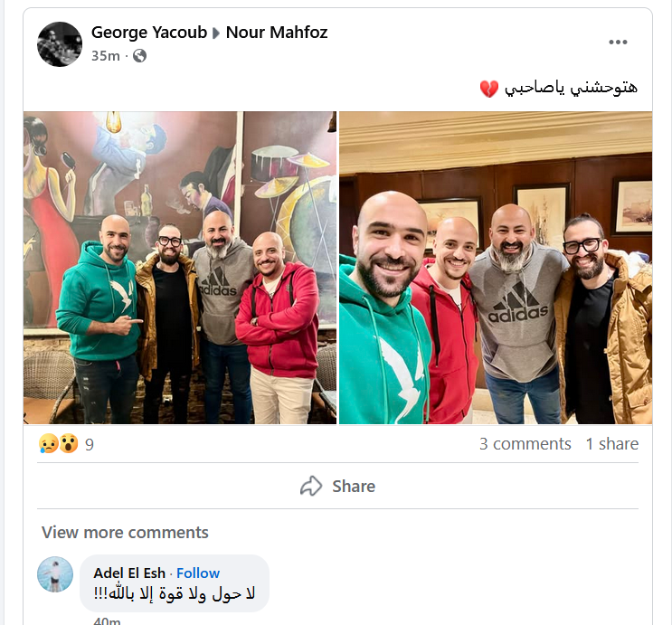Open the right selfie photo
672x625 pixels.
[x=496, y=268]
